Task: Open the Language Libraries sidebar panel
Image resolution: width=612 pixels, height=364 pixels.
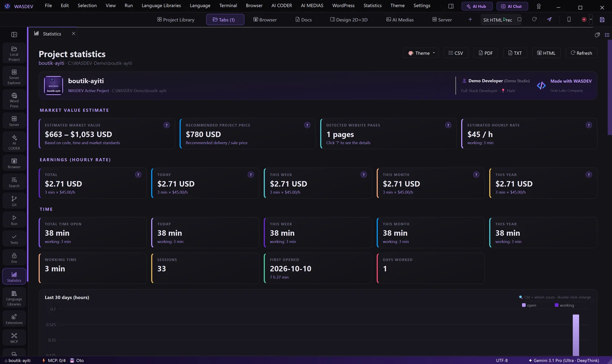Action: (x=14, y=298)
